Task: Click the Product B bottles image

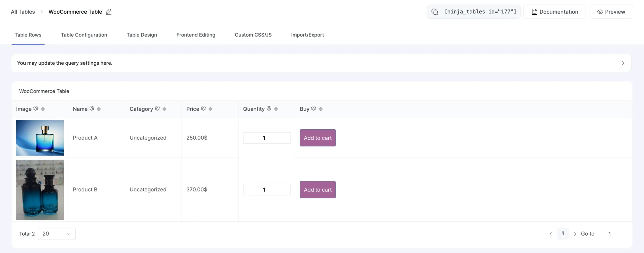Action: pos(40,190)
